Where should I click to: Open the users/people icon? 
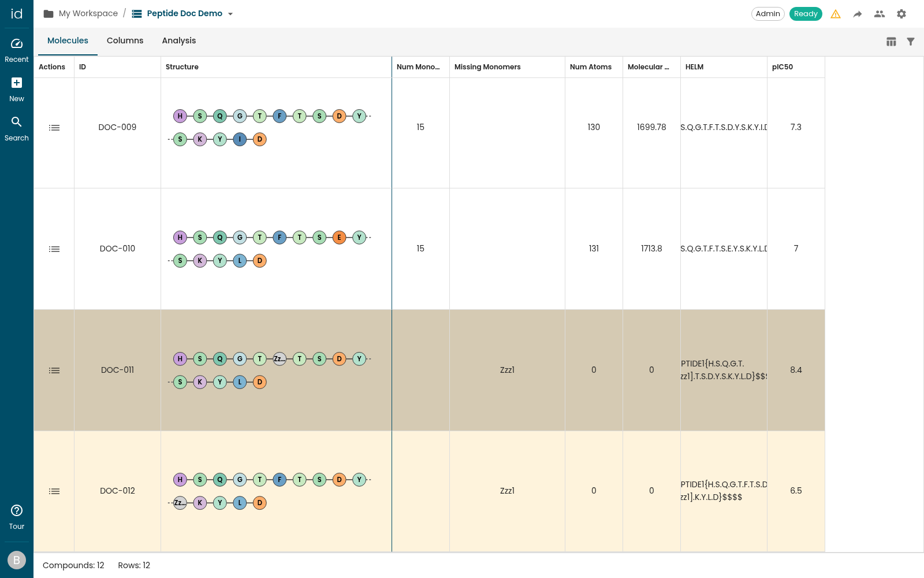pyautogui.click(x=880, y=14)
